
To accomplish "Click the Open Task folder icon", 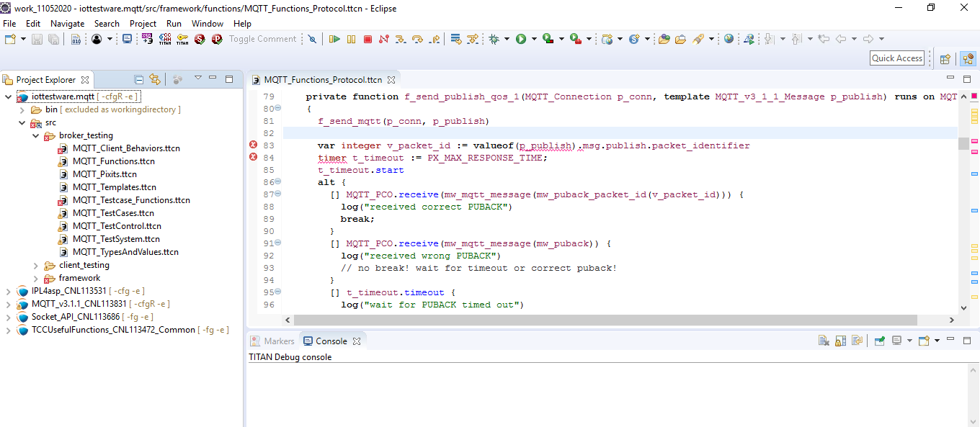I will tap(680, 39).
